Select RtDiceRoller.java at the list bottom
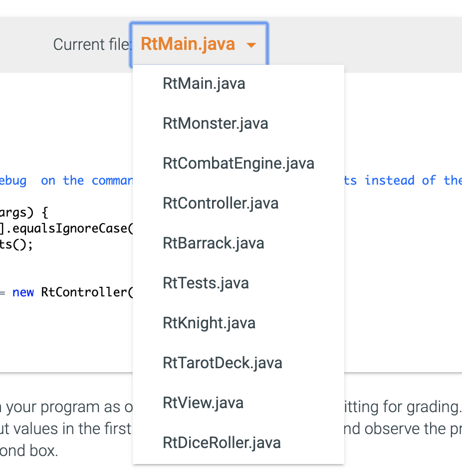 tap(222, 443)
